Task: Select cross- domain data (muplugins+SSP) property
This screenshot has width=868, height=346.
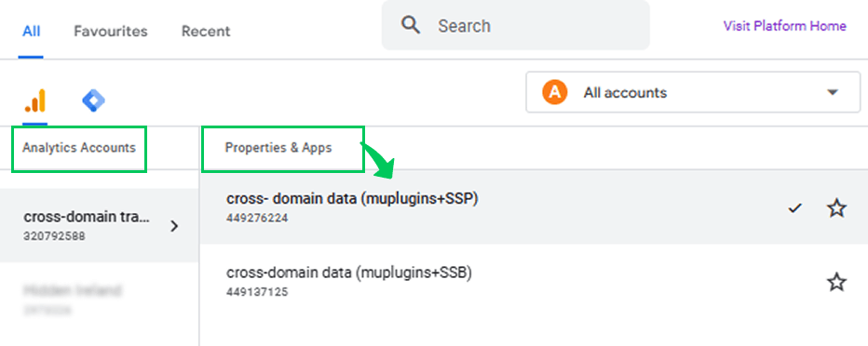Action: pos(534,207)
